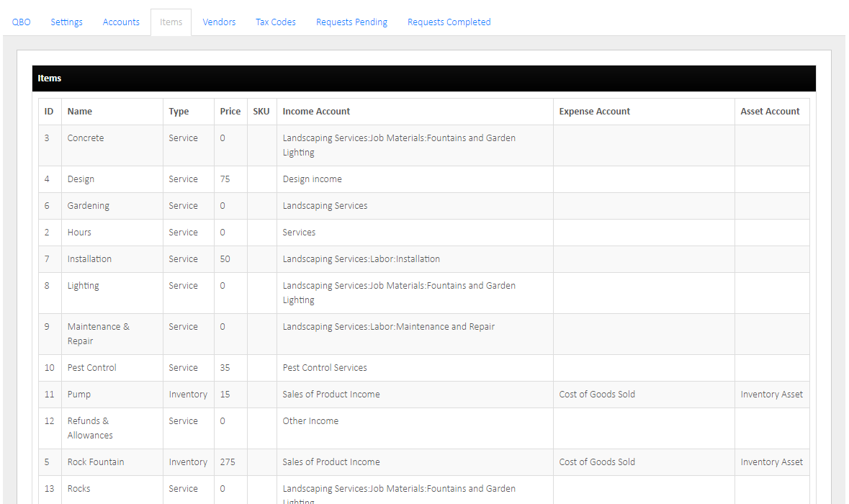The height and width of the screenshot is (504, 849).
Task: Click Rock Fountain's Inventory type cell
Action: (188, 462)
